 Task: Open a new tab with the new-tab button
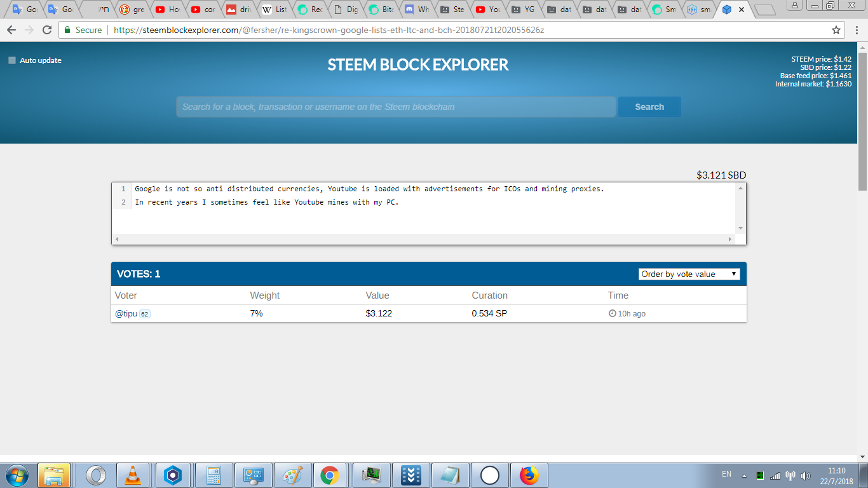click(766, 10)
